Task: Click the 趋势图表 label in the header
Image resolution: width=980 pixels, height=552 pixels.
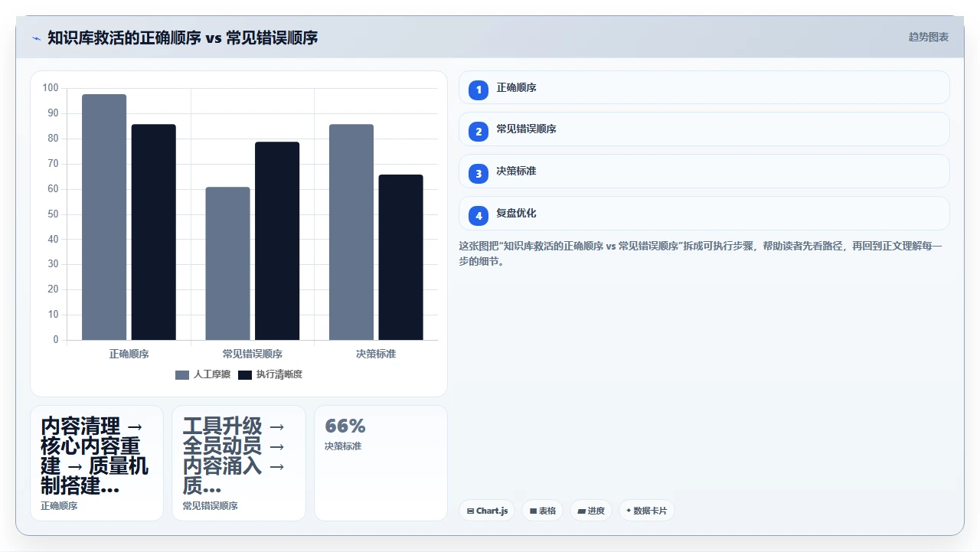Action: tap(929, 37)
